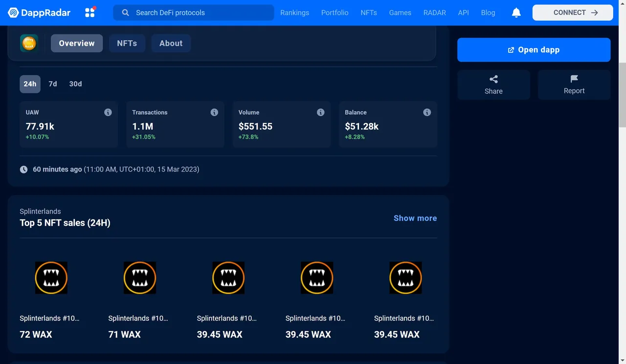Show info for Balance metric
Image resolution: width=626 pixels, height=364 pixels.
pyautogui.click(x=427, y=112)
